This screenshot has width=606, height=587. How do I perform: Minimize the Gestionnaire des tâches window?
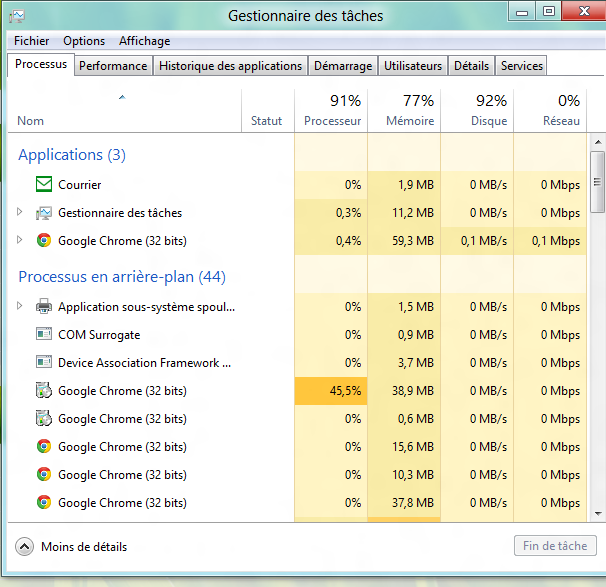[x=522, y=12]
